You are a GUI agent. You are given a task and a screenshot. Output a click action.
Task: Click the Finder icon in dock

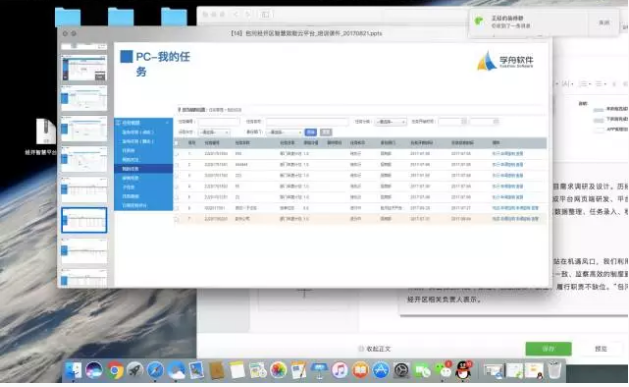[x=73, y=370]
